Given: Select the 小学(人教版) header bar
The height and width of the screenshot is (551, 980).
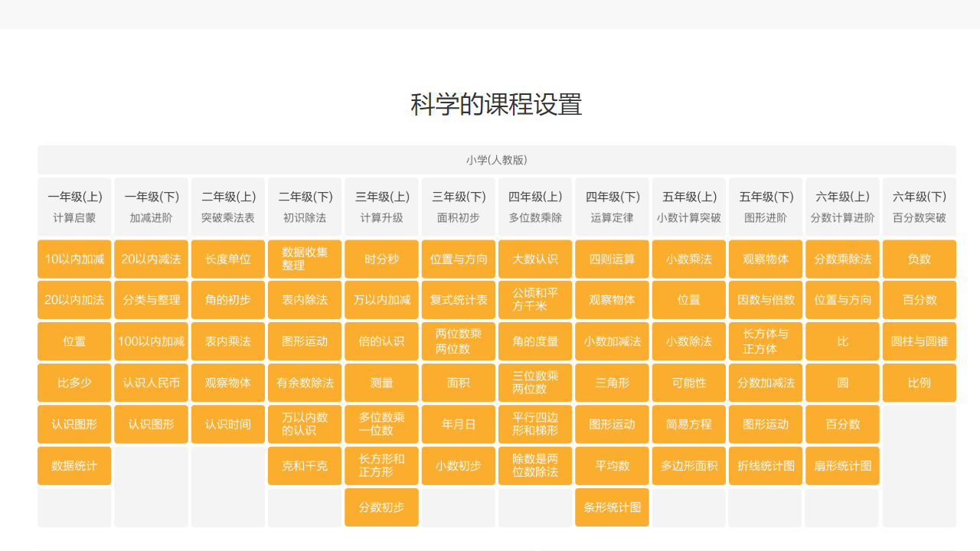Looking at the screenshot, I should (497, 160).
